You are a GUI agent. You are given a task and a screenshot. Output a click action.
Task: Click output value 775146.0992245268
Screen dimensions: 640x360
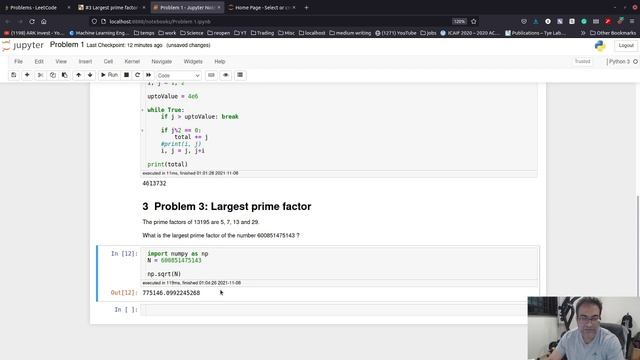pos(171,293)
